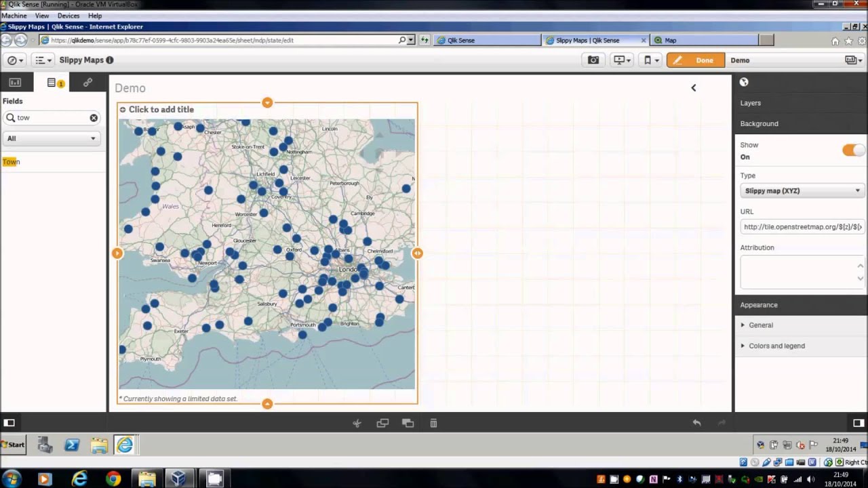The height and width of the screenshot is (488, 868).
Task: Open the VirtualBox Devices menu
Action: (68, 16)
